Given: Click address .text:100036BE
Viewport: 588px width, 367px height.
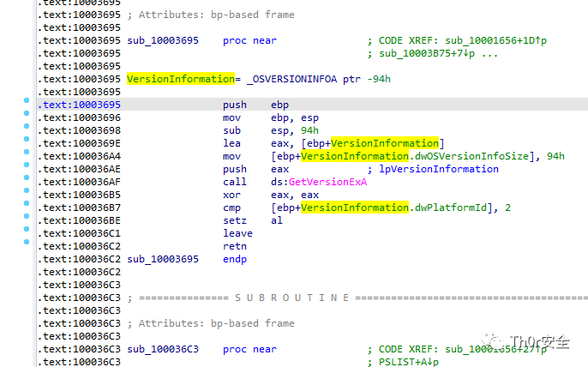Looking at the screenshot, I should coord(79,220).
